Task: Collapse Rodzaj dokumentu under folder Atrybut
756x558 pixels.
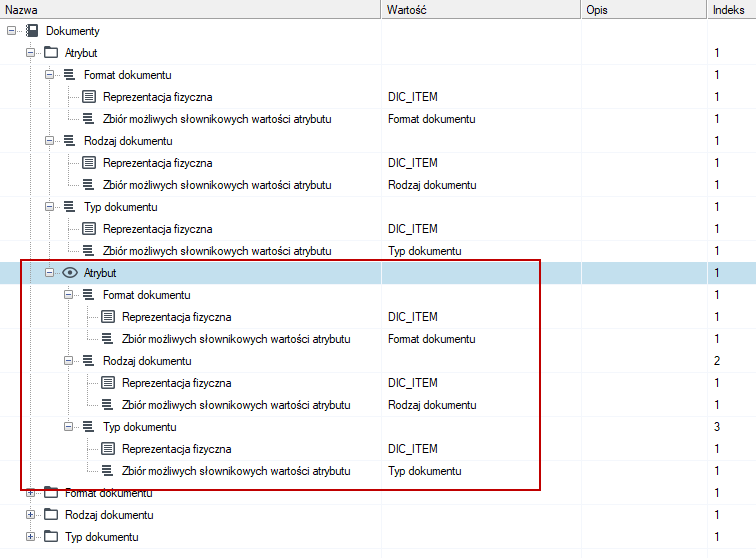Action: pos(49,141)
